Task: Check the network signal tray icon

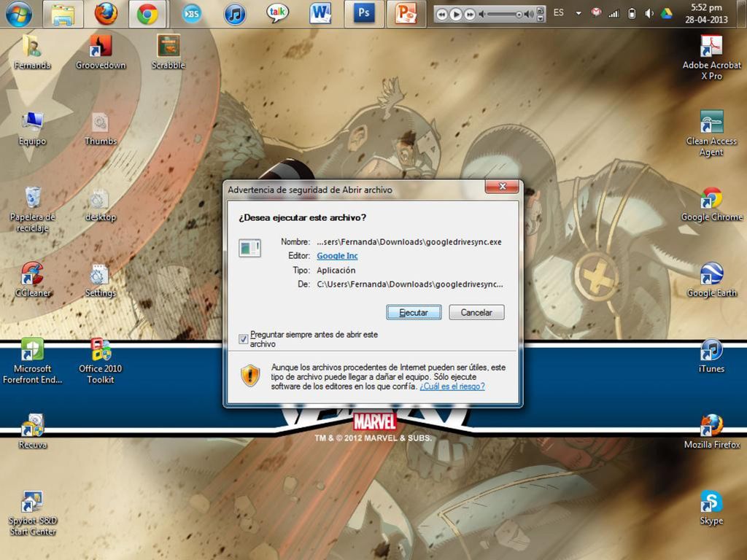Action: click(614, 13)
